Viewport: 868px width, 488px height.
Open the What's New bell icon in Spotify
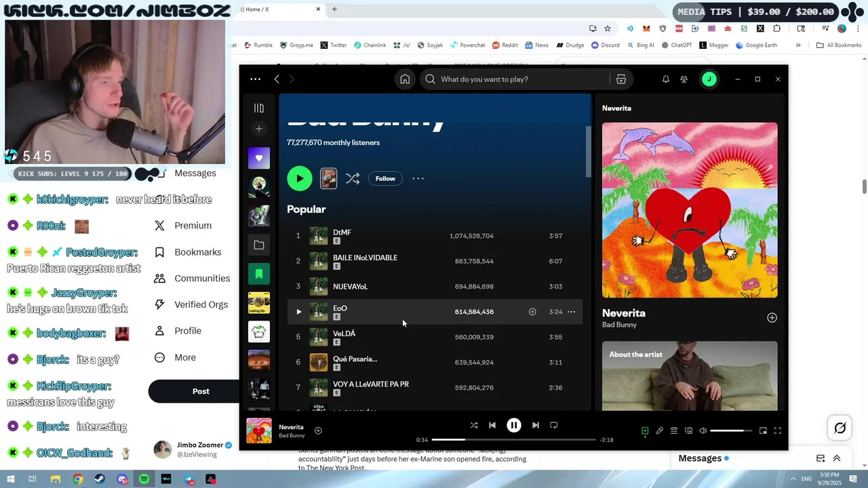coord(666,79)
